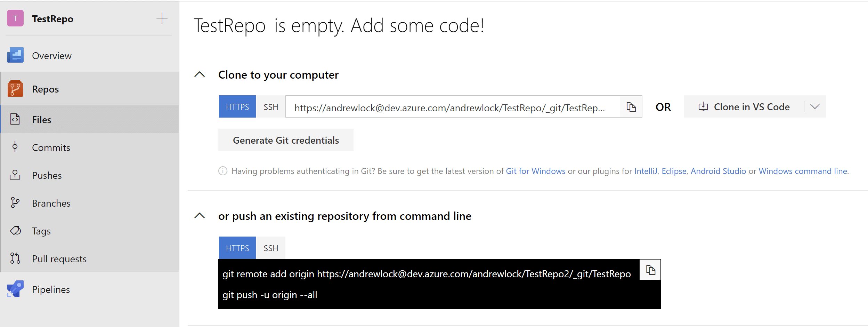
Task: Switch push commands to SSH
Action: pyautogui.click(x=270, y=248)
